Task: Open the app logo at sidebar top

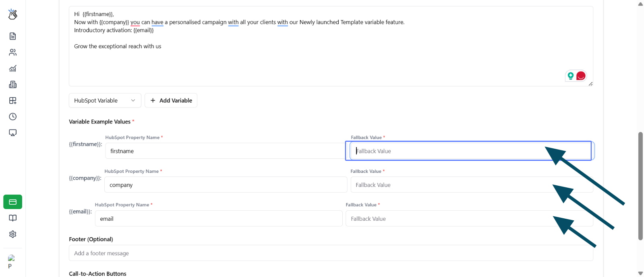Action: point(12,14)
